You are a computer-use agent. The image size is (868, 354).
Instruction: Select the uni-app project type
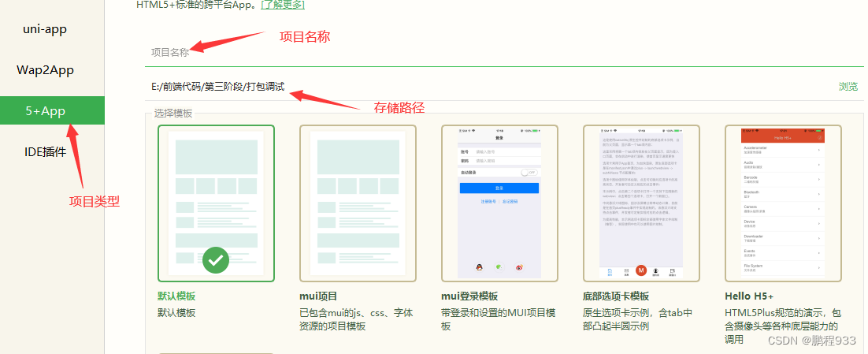pos(45,29)
